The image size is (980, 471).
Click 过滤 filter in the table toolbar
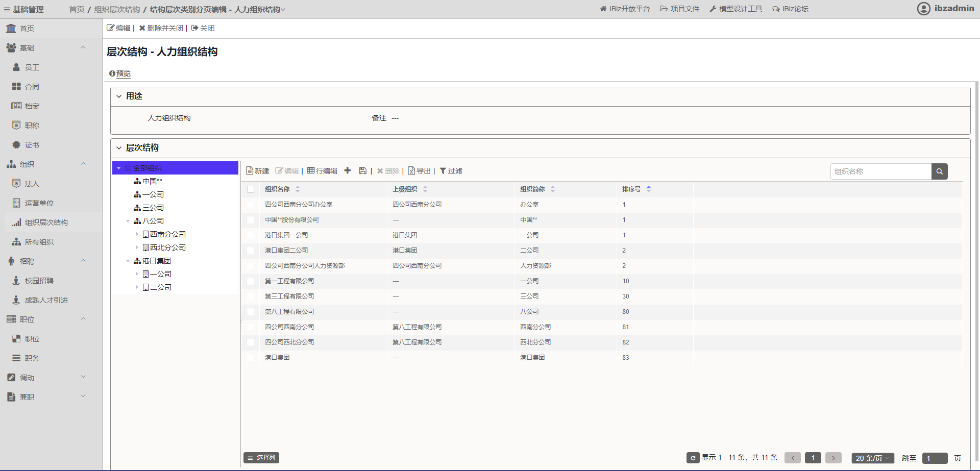click(451, 171)
